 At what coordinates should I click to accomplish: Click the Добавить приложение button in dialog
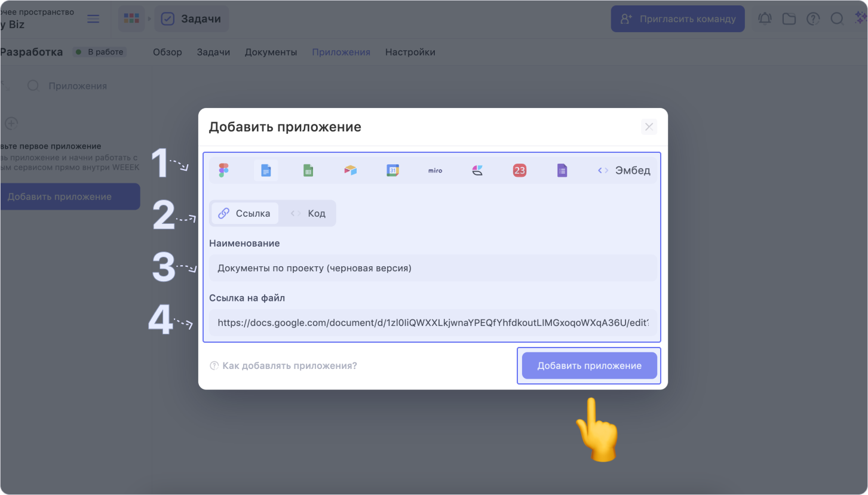pyautogui.click(x=589, y=365)
